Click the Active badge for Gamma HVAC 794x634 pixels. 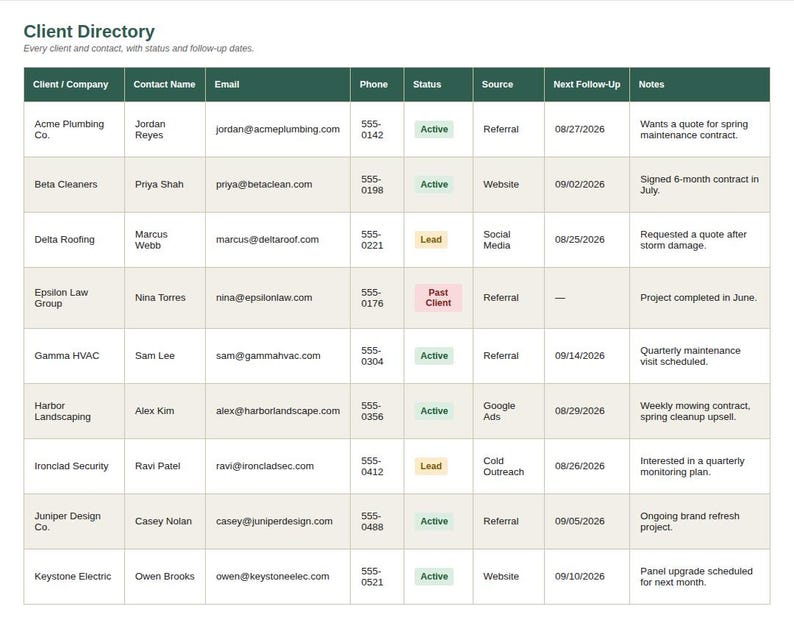pos(434,356)
